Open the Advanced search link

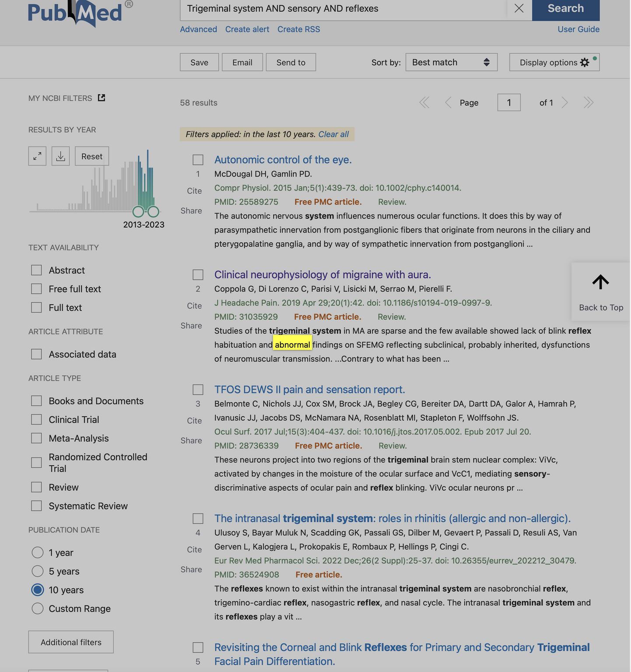(198, 29)
